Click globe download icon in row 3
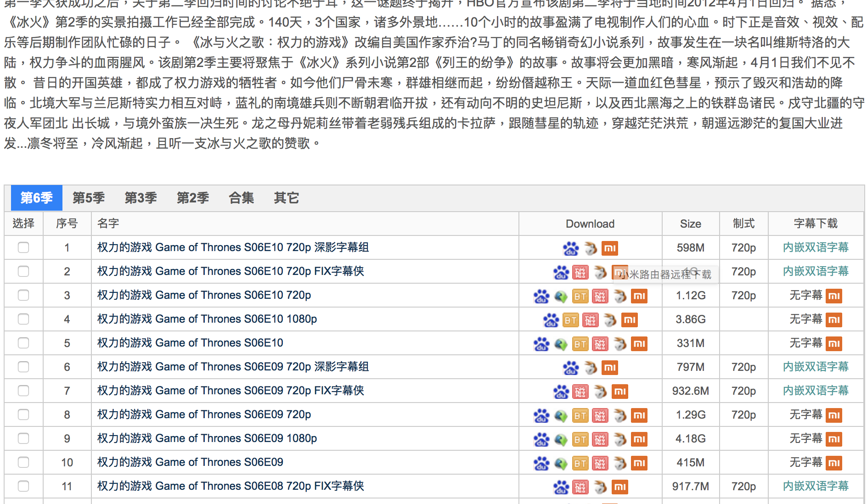This screenshot has width=867, height=504. 561,296
